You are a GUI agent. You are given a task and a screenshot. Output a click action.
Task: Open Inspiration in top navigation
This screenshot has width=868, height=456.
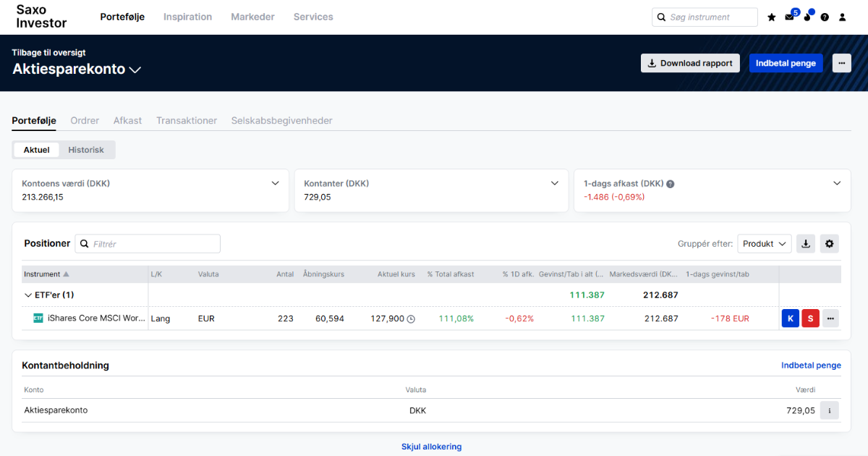(x=188, y=17)
